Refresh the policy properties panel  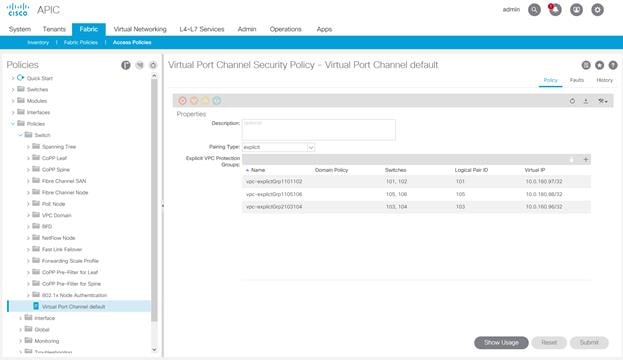[572, 101]
